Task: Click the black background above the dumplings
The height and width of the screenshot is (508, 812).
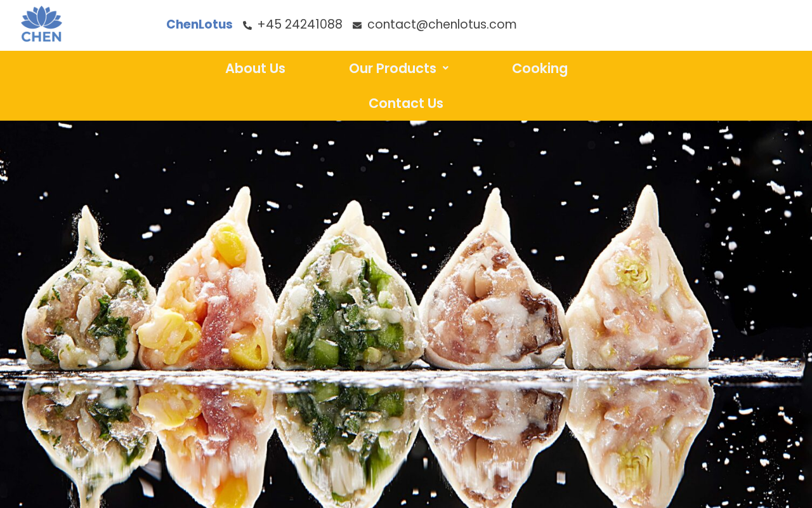Action: click(x=406, y=156)
